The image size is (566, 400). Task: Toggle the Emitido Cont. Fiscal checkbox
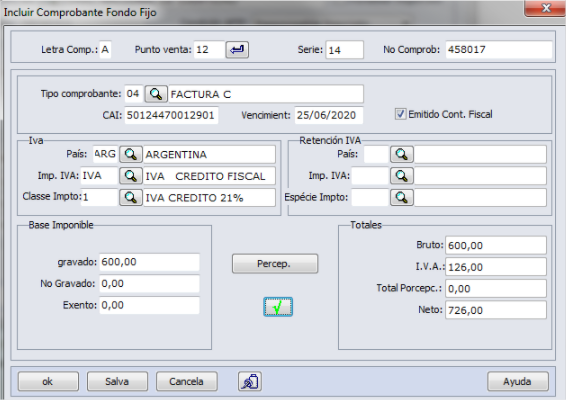[x=400, y=114]
